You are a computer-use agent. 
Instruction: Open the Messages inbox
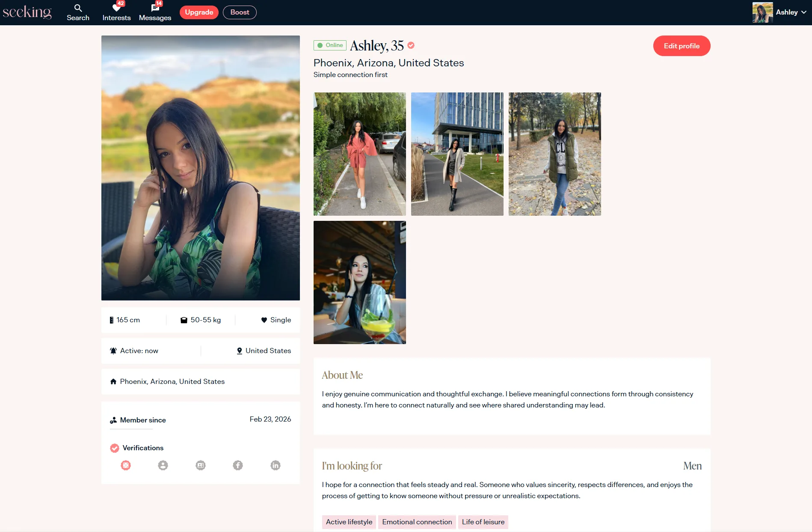(x=155, y=12)
